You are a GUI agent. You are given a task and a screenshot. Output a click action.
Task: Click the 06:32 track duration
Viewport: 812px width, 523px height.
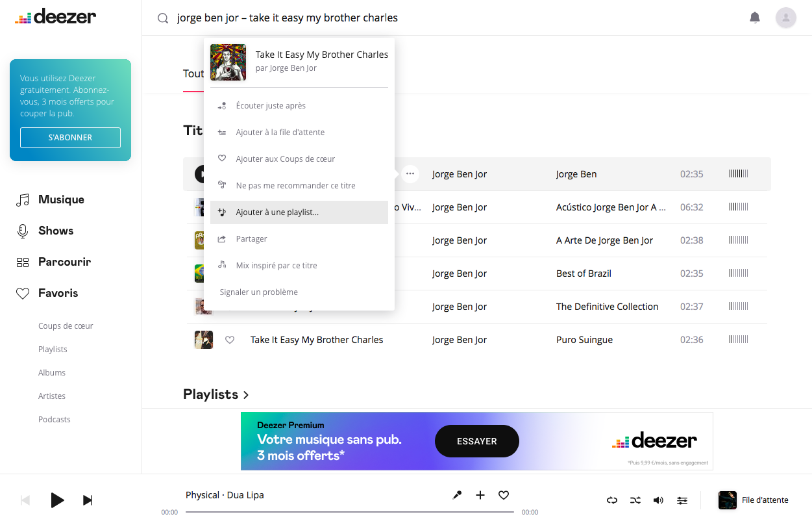point(692,207)
